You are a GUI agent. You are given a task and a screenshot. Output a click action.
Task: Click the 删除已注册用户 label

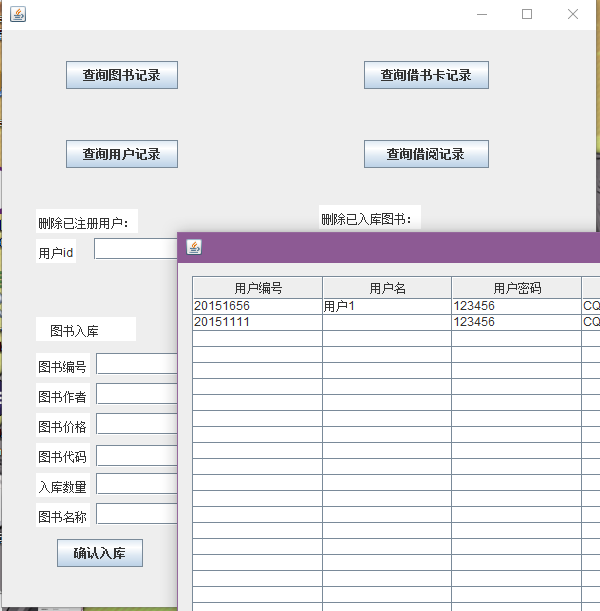point(87,223)
